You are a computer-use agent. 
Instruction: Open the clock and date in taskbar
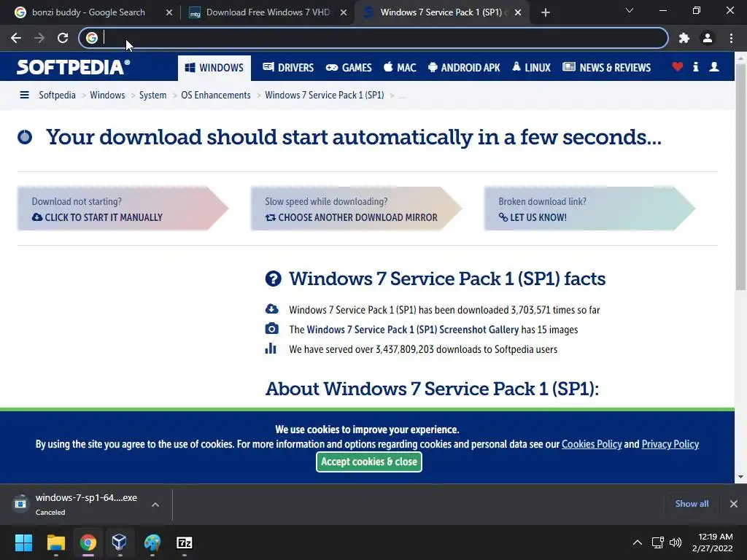click(x=713, y=542)
